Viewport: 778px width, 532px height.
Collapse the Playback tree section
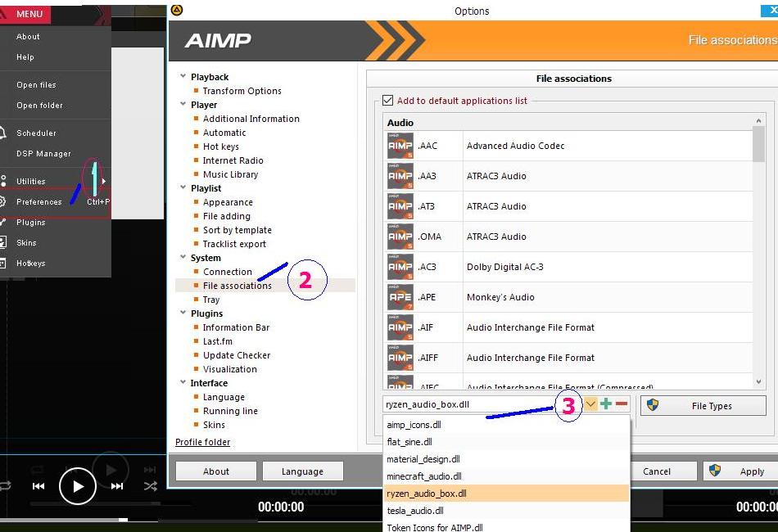point(183,76)
